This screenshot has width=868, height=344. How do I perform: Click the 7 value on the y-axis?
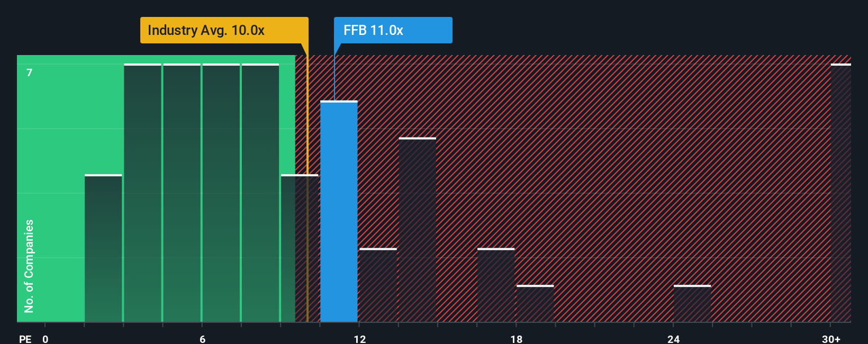(30, 73)
